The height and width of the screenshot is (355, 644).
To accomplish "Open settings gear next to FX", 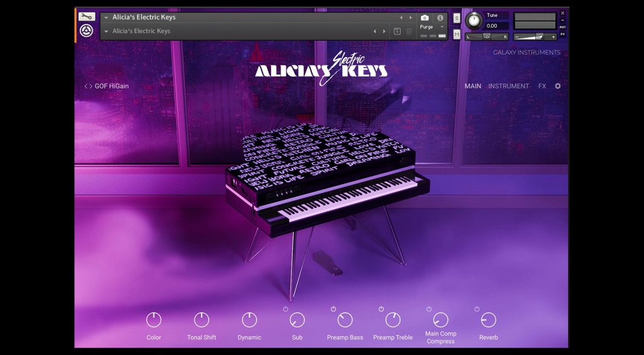I will [x=558, y=86].
